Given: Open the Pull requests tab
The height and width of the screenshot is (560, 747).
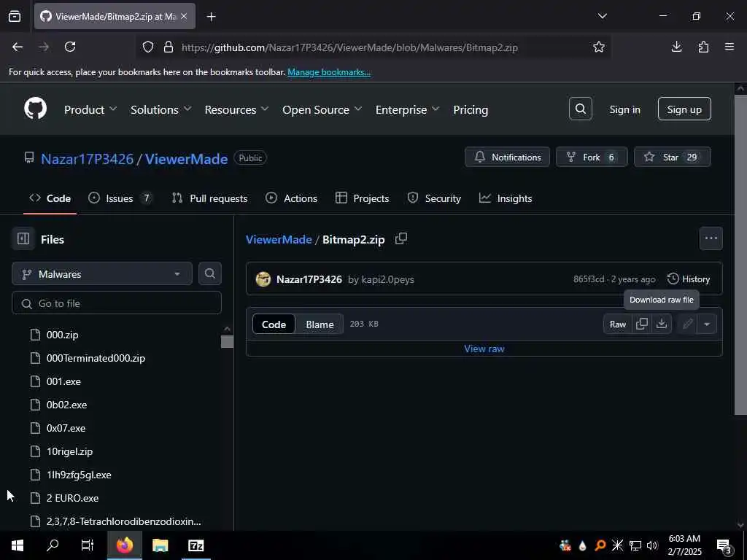Looking at the screenshot, I should (x=210, y=198).
